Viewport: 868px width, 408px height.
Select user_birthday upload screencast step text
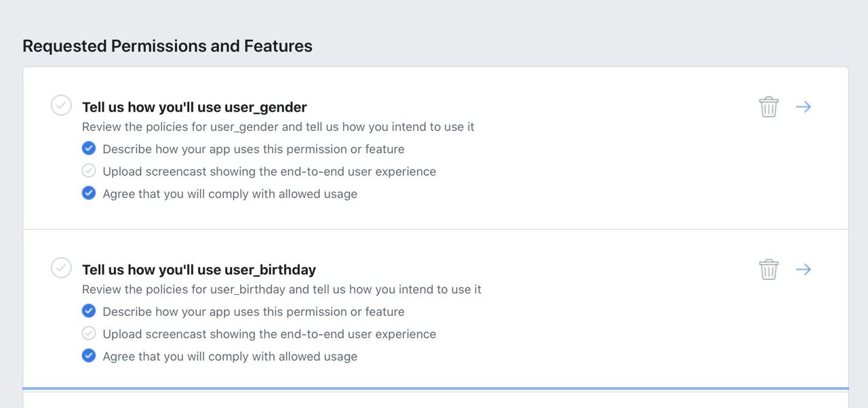pos(269,334)
